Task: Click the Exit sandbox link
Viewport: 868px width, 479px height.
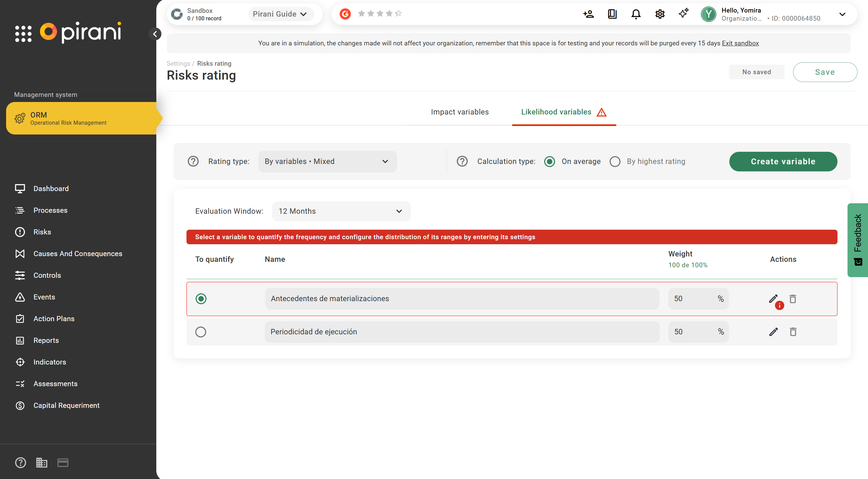Action: point(740,43)
